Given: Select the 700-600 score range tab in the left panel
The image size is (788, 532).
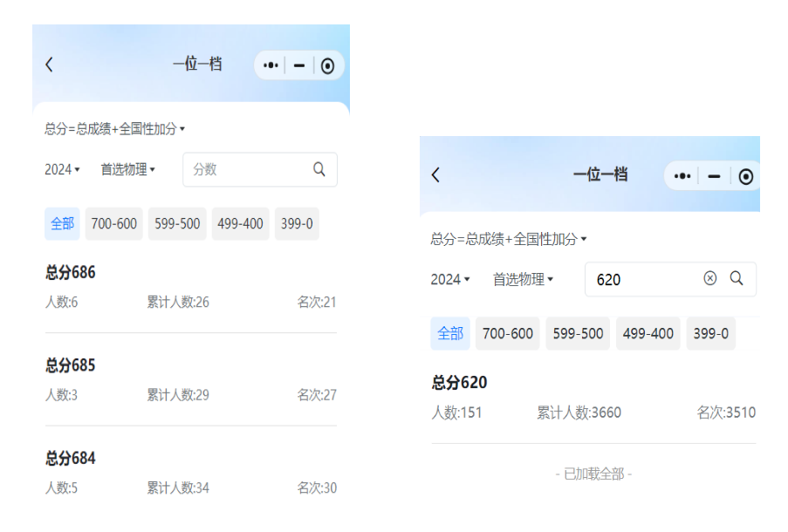Looking at the screenshot, I should click(114, 224).
